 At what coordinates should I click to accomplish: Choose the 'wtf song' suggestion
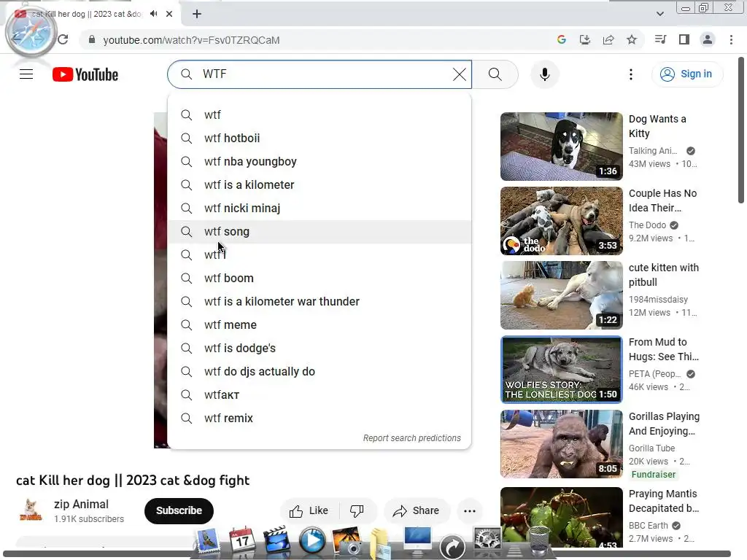click(x=320, y=231)
